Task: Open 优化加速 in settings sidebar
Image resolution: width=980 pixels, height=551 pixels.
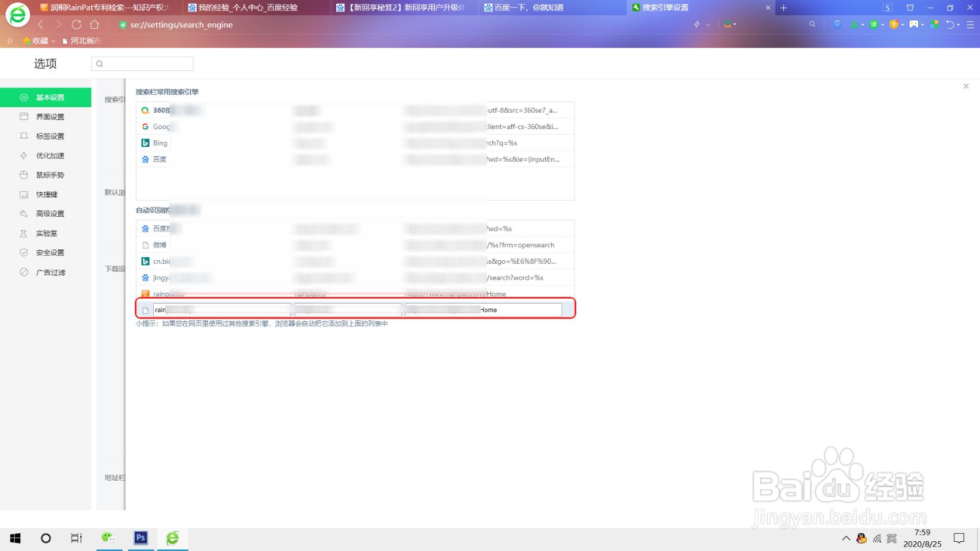Action: coord(45,156)
